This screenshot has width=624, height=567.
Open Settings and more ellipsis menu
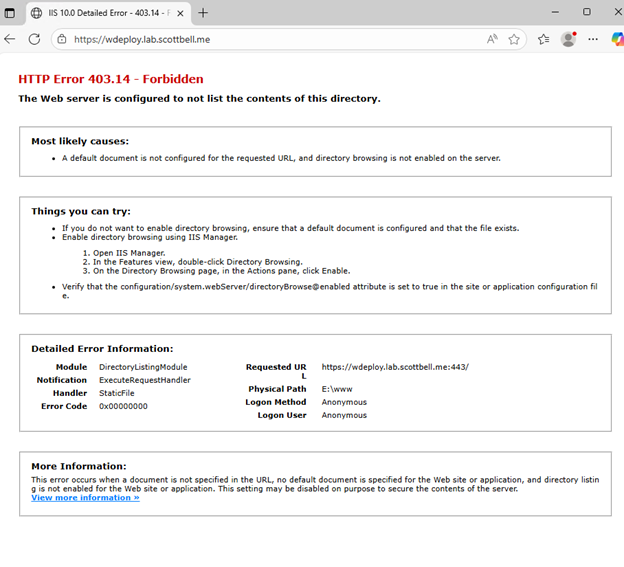593,39
